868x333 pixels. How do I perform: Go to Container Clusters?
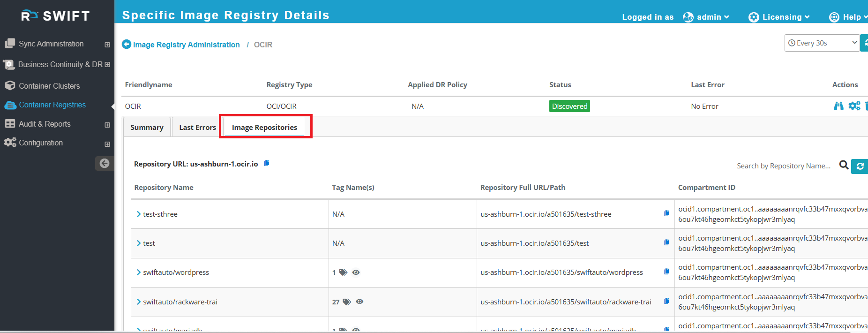tap(49, 86)
